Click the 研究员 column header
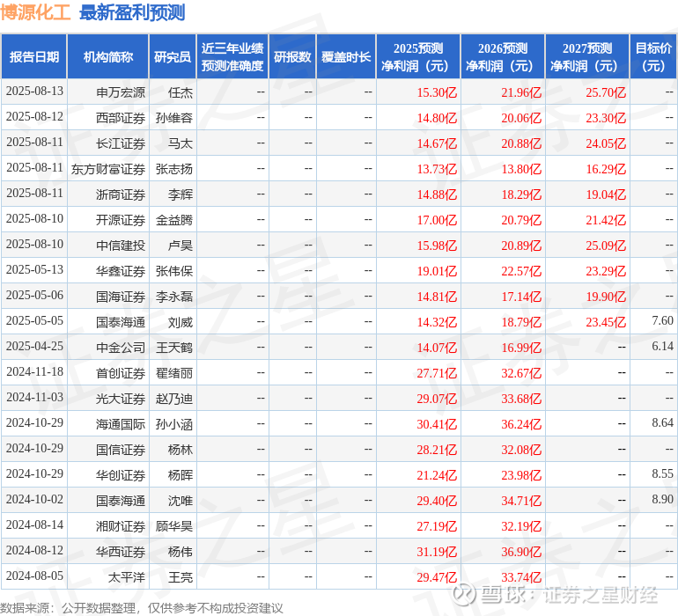This screenshot has height=616, width=678. coord(173,56)
